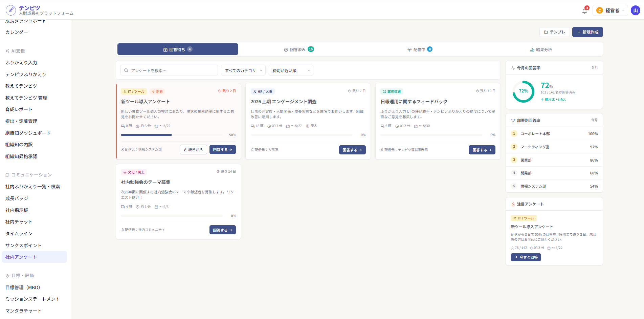Click the 今月の回答率 circular 72% gauge
The image size is (644, 319).
(523, 91)
